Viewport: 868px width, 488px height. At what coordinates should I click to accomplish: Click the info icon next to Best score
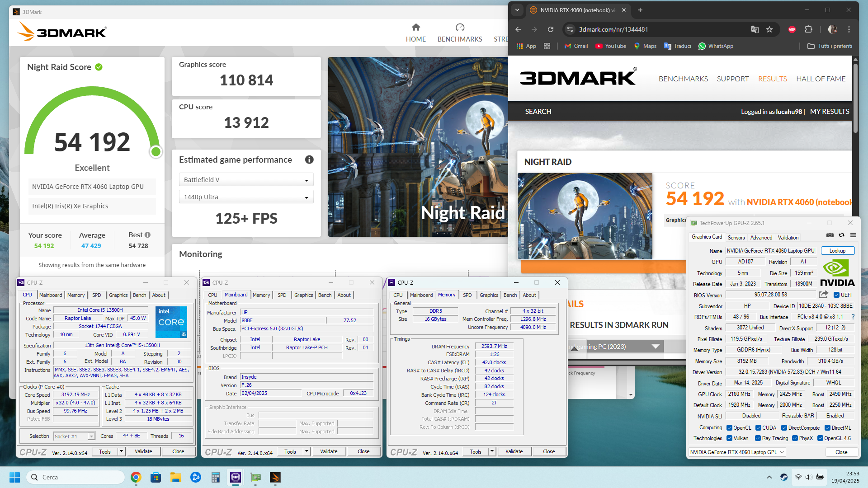pyautogui.click(x=147, y=235)
